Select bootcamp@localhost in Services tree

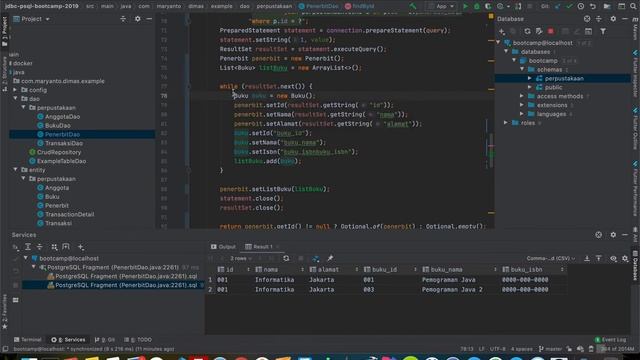[69, 258]
